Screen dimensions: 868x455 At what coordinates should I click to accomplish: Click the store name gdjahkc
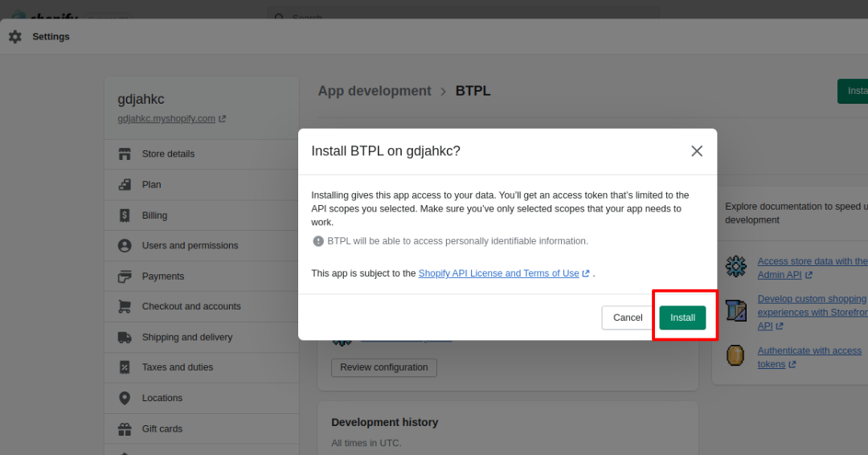click(141, 99)
